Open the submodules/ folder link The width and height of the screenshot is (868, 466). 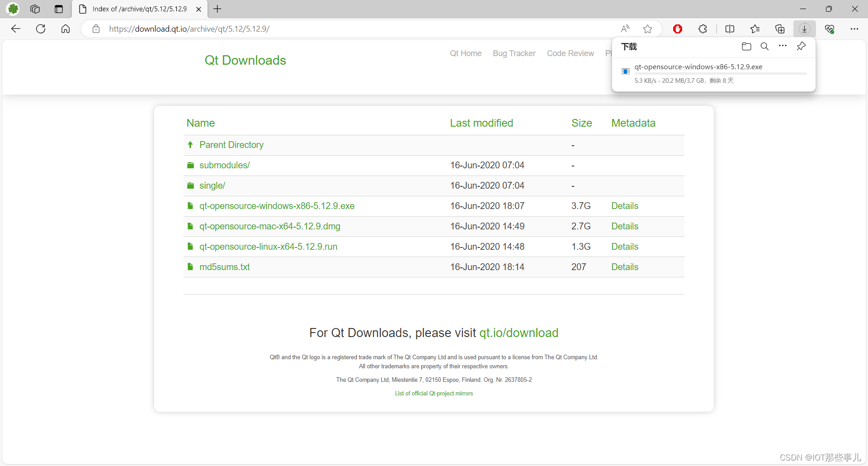[225, 165]
